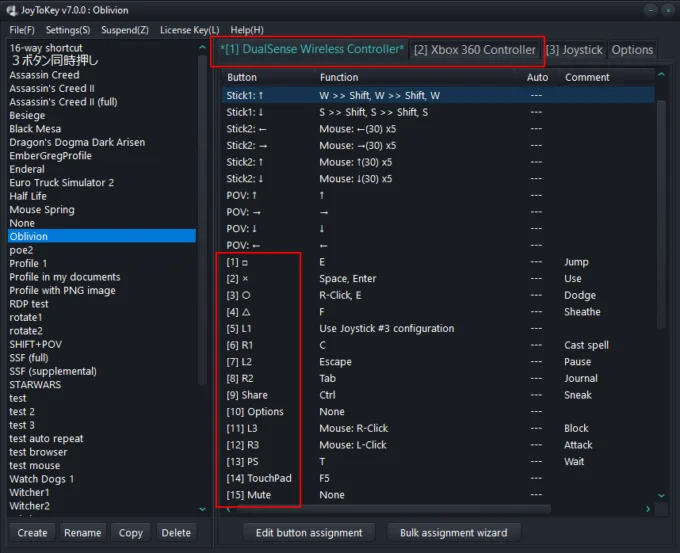Click the Create profile button
Viewport: 680px width, 553px height.
32,533
